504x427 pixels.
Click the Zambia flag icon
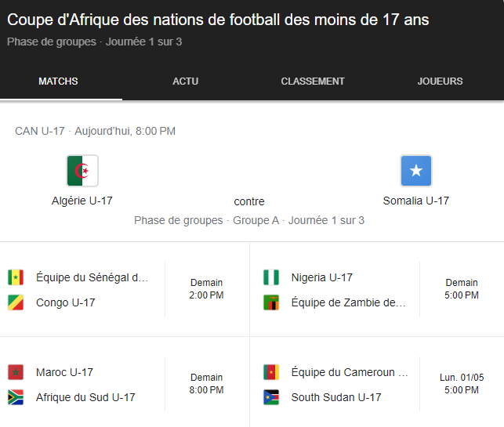point(271,302)
